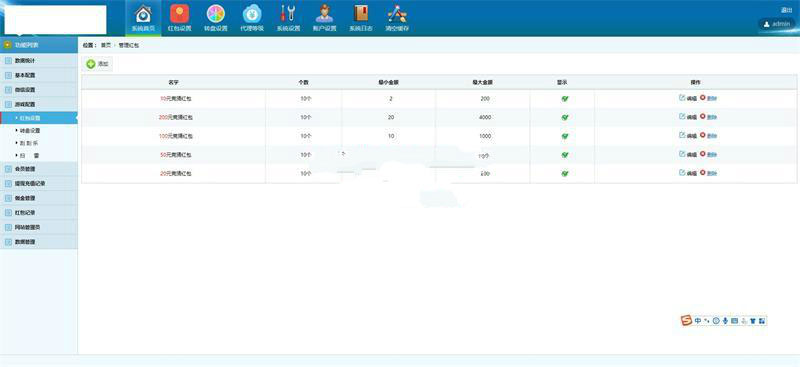Expand 基本配置 in the sidebar
Viewport: 800px width, 367px height.
(39, 75)
